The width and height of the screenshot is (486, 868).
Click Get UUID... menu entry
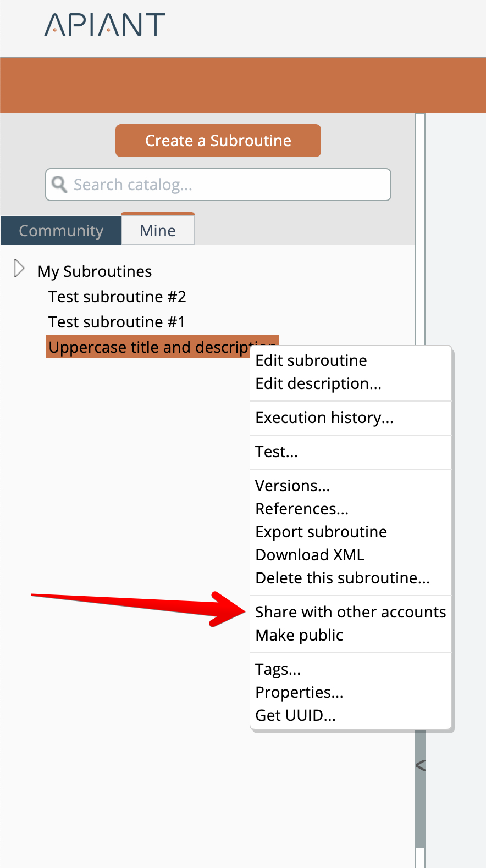point(295,715)
